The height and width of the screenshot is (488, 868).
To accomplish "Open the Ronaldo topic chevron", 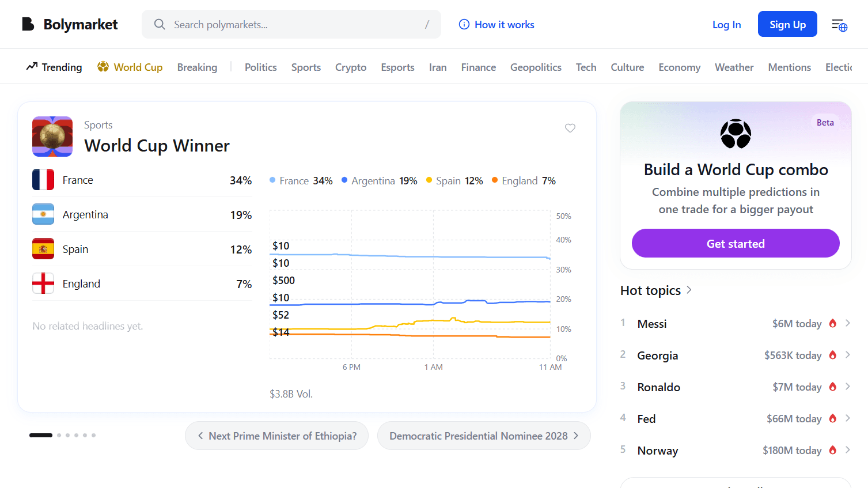I will click(x=848, y=387).
